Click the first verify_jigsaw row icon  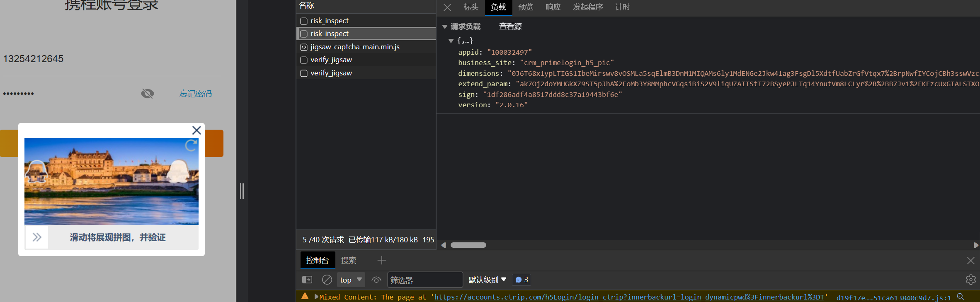[x=304, y=60]
